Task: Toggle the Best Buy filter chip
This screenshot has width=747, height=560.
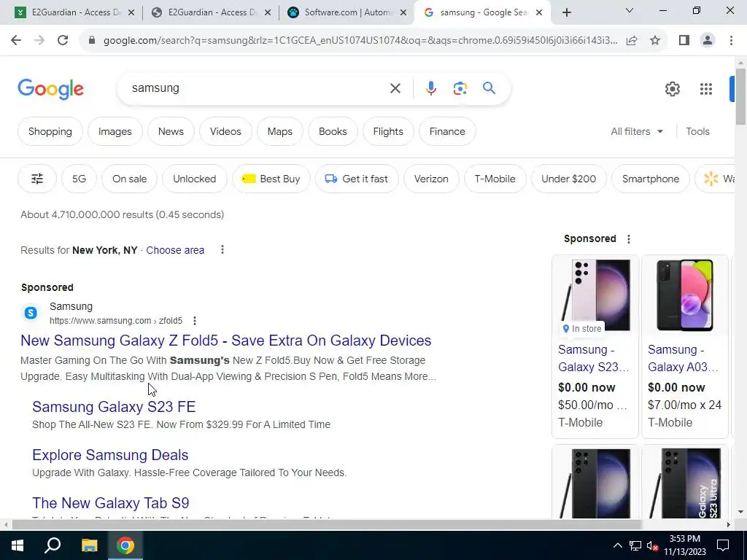Action: pos(271,179)
